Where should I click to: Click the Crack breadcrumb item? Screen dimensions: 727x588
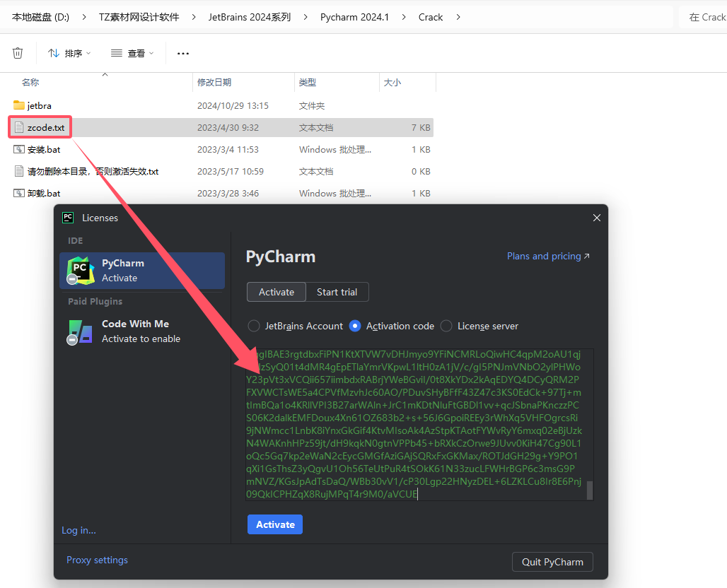pyautogui.click(x=431, y=17)
